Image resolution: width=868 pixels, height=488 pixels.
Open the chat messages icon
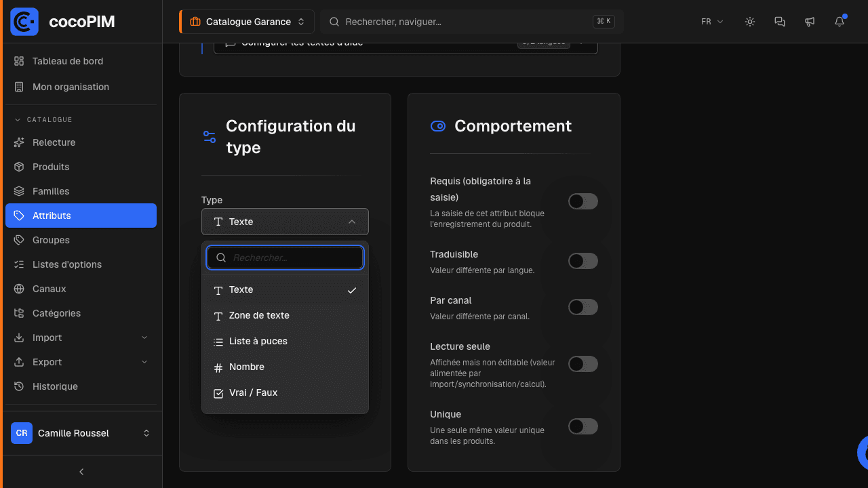[780, 22]
